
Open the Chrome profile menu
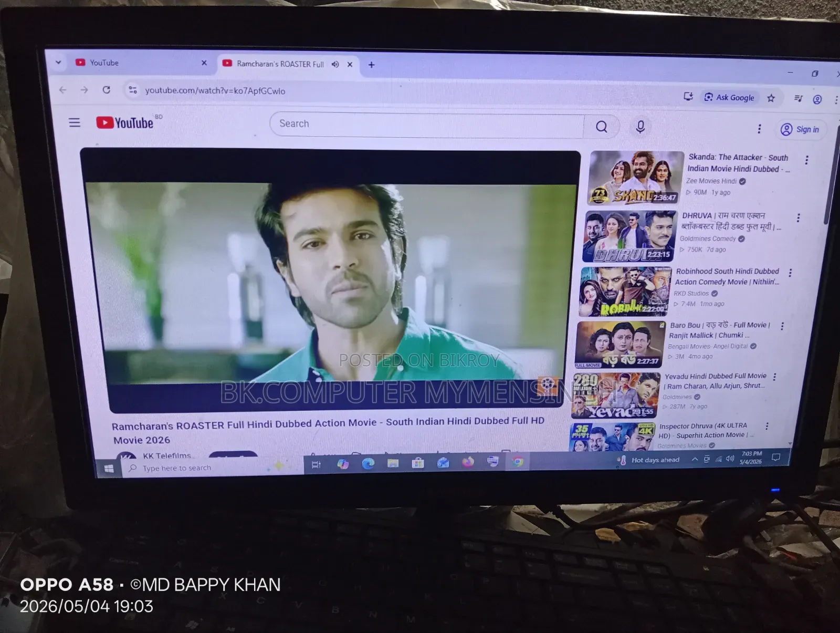click(817, 99)
